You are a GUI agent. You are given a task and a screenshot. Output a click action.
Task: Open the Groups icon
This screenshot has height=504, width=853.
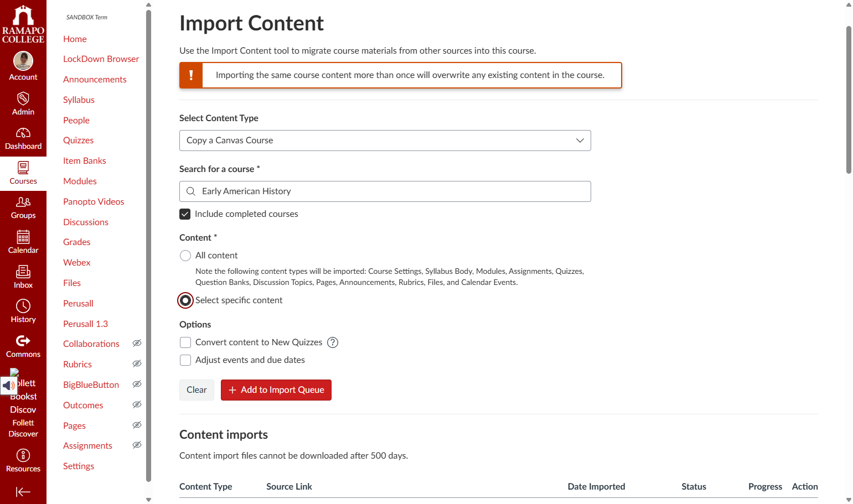click(23, 202)
